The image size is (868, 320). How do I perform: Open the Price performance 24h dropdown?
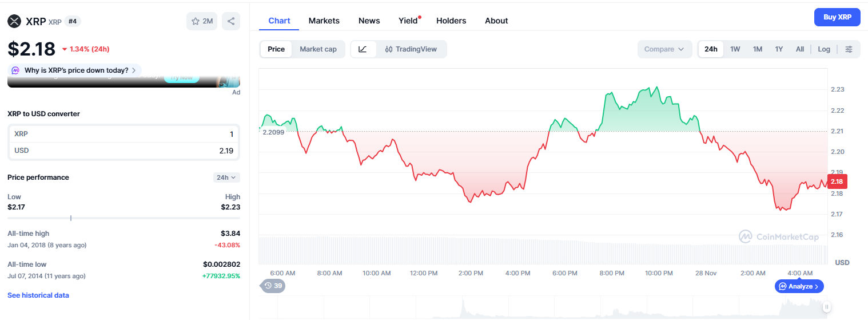(226, 177)
